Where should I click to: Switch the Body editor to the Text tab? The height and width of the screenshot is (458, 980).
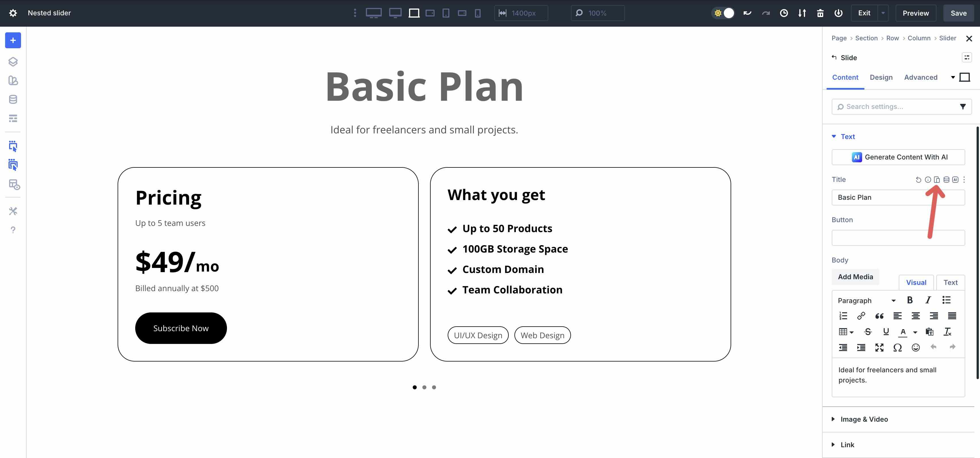[x=950, y=282]
